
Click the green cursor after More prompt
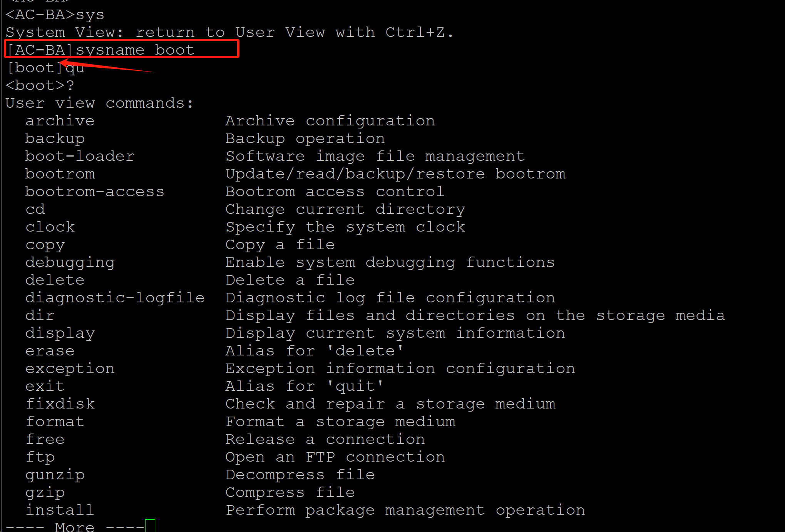point(150,526)
